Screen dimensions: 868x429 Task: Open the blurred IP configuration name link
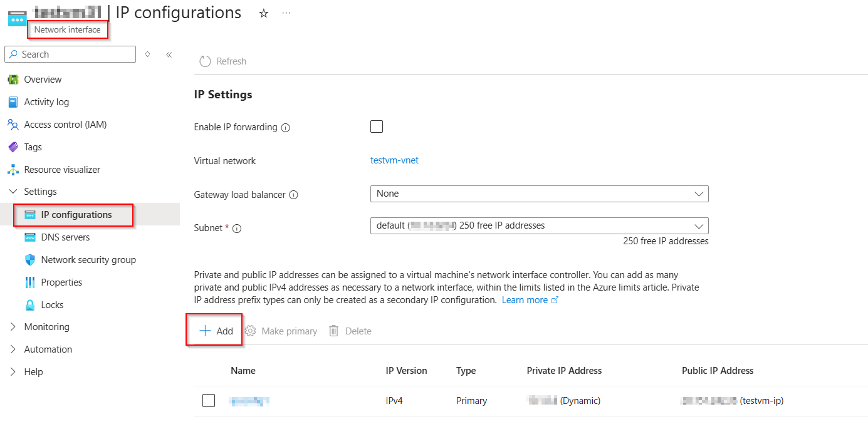249,400
